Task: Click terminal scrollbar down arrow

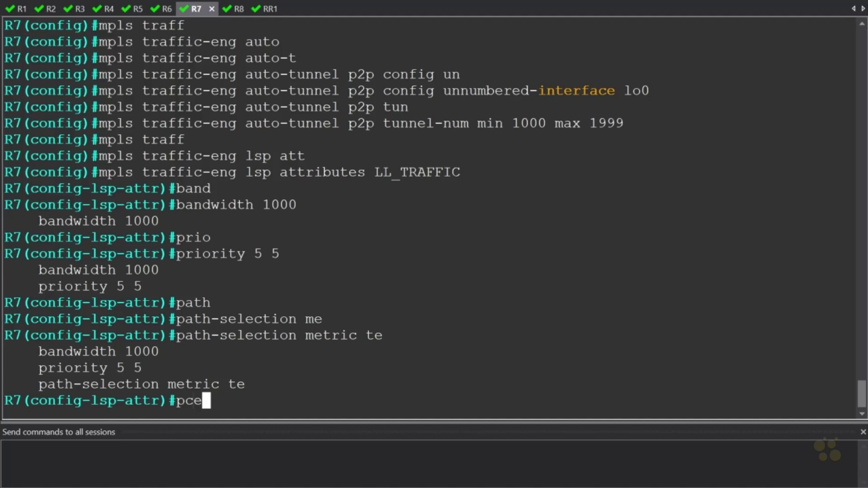Action: 862,413
